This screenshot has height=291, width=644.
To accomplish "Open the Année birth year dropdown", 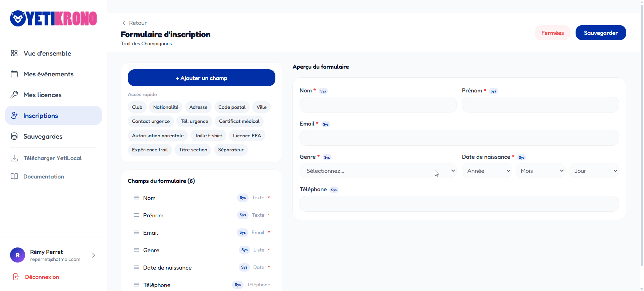I will coord(487,171).
